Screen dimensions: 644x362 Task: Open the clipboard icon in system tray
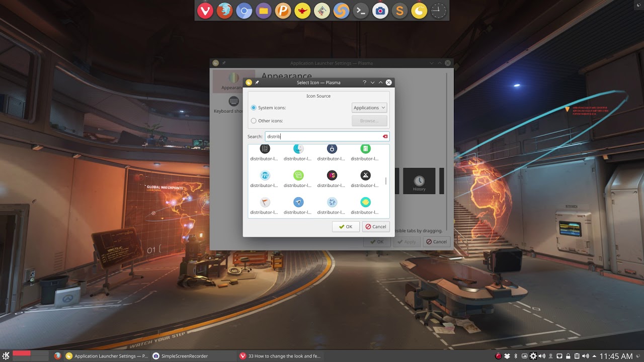[x=577, y=356]
